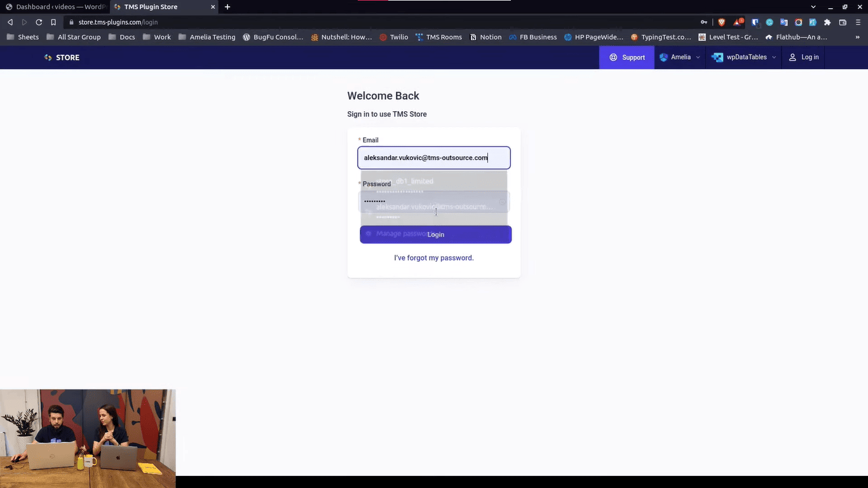Open the Bitwarden shield extension icon
Viewport: 868px width, 488px height.
pyautogui.click(x=755, y=22)
